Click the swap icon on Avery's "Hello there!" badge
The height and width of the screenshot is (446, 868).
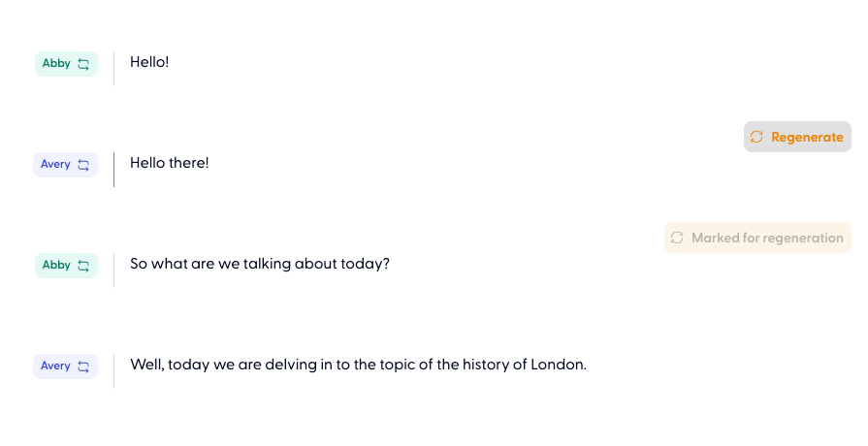[83, 165]
